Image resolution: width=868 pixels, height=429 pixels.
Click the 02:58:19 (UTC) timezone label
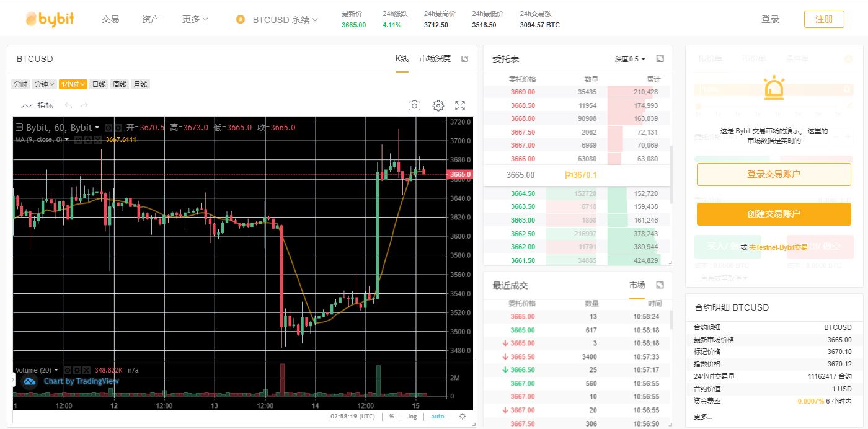353,417
